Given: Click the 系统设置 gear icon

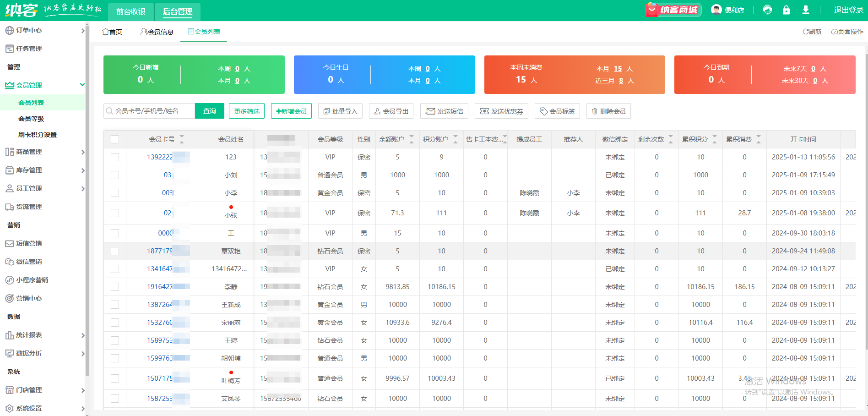Looking at the screenshot, I should pyautogui.click(x=9, y=408).
